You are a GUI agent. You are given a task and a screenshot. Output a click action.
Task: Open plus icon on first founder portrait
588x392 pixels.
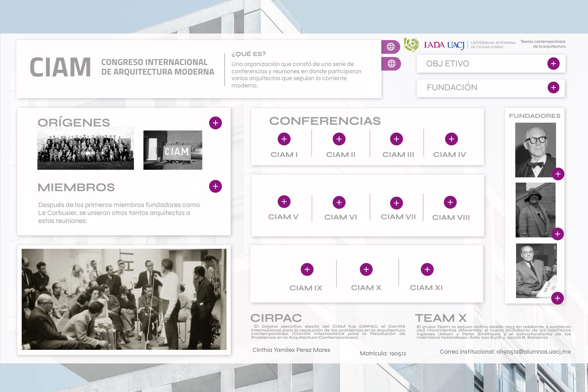(558, 174)
